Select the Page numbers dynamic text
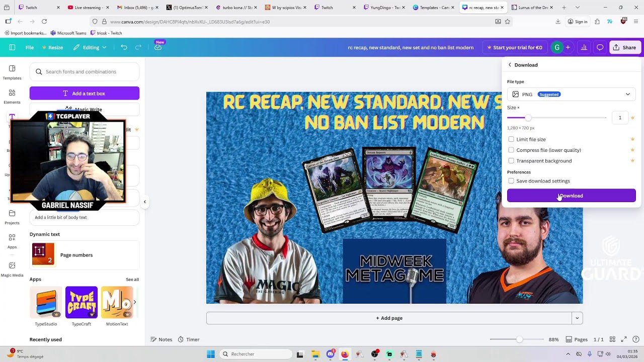 pos(85,255)
